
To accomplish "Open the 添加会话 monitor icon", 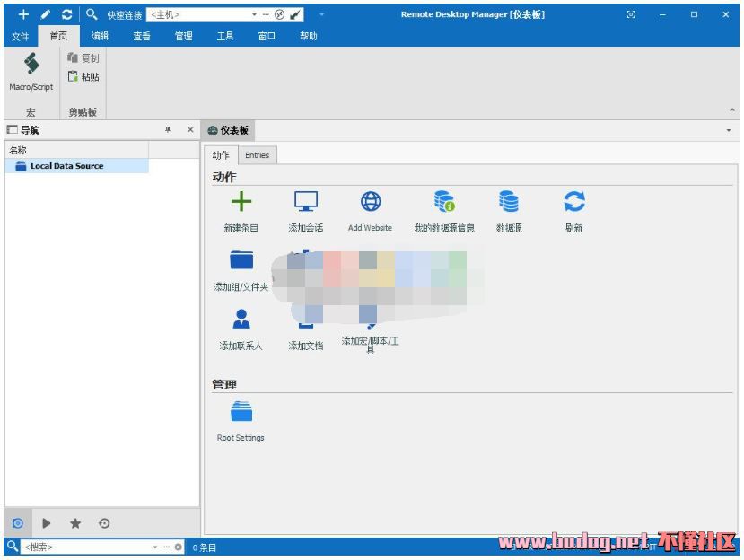I will click(x=306, y=202).
